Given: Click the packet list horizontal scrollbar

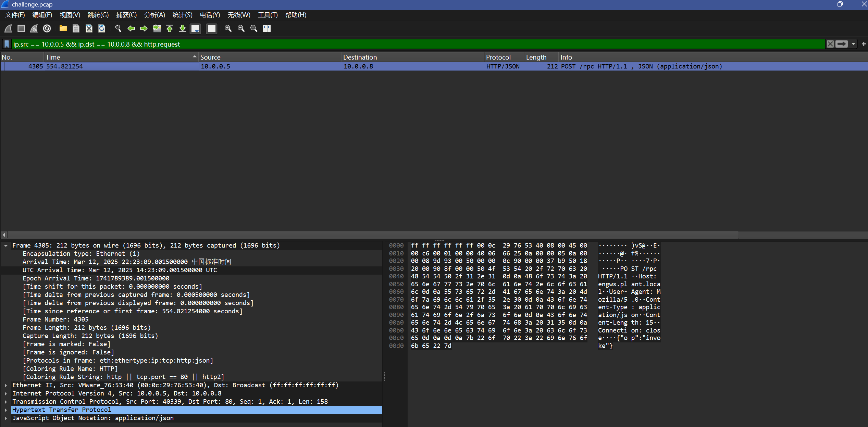Looking at the screenshot, I should click(373, 235).
